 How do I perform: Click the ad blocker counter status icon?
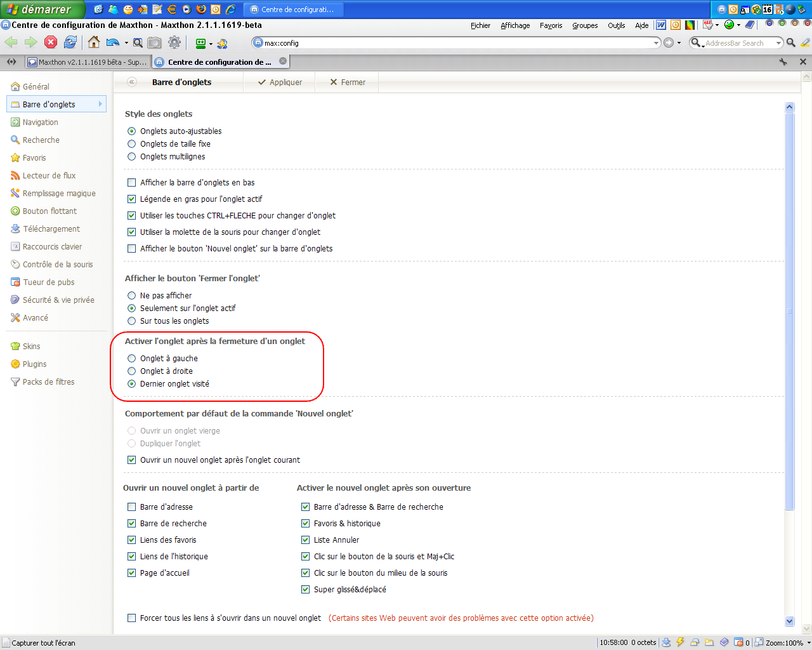[x=741, y=642]
